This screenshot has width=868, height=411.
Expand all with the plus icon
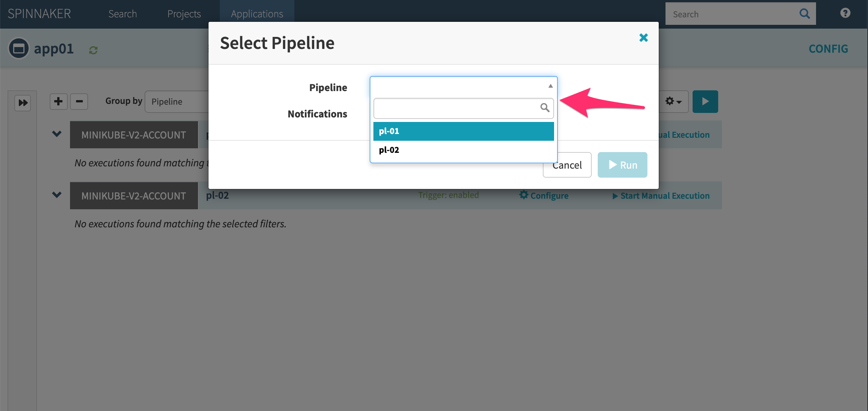(58, 102)
